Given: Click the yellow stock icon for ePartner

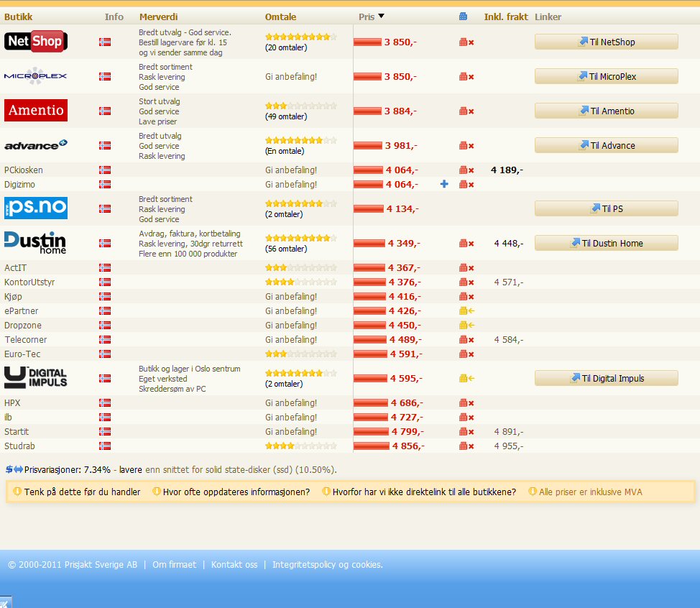Looking at the screenshot, I should tap(466, 310).
